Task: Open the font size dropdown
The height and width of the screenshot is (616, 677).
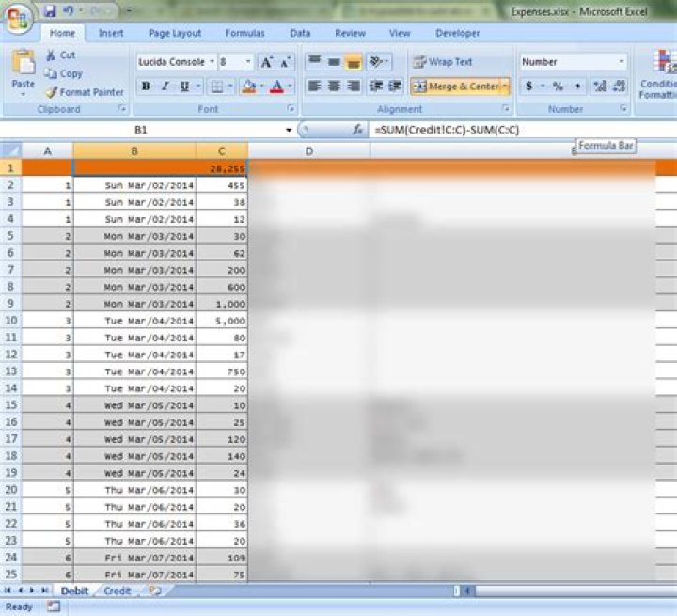Action: 248,62
